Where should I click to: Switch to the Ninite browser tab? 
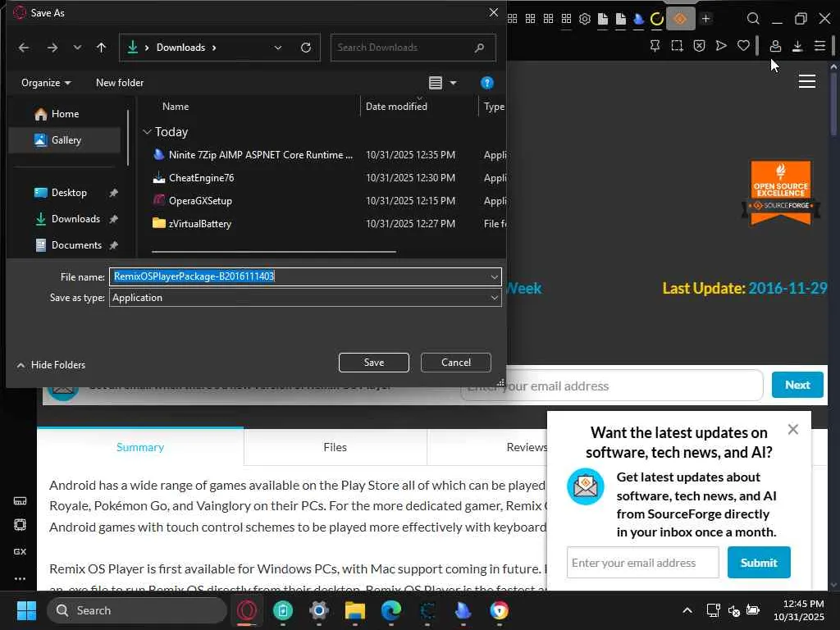pos(638,19)
